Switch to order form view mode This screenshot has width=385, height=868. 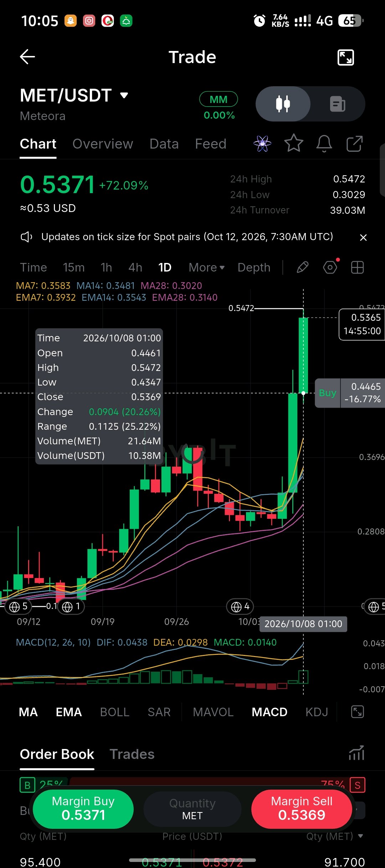pos(338,104)
